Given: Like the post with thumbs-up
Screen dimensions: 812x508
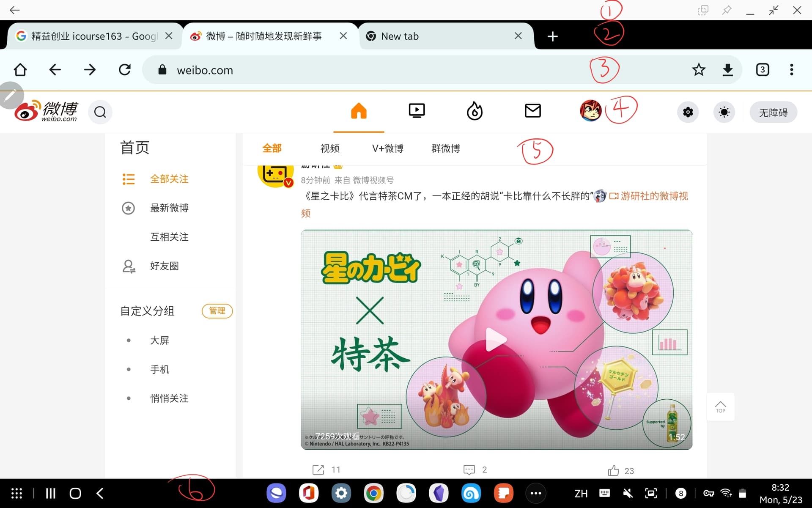Looking at the screenshot, I should tap(613, 470).
